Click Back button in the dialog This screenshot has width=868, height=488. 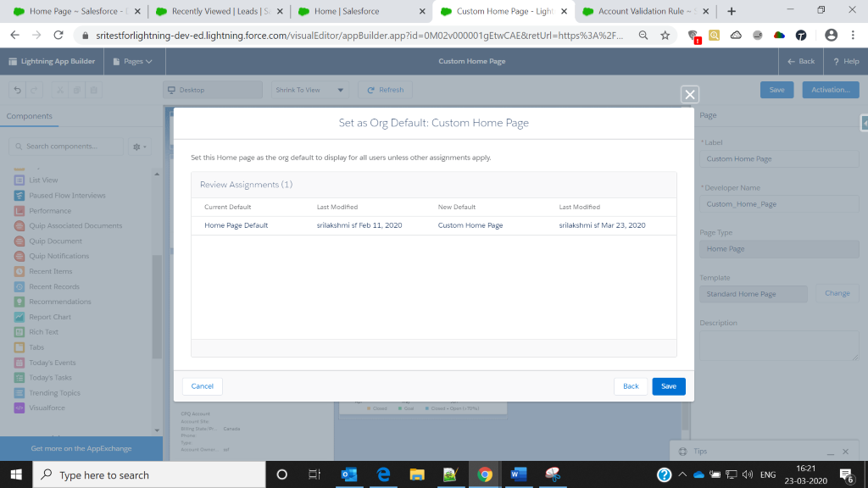pyautogui.click(x=631, y=386)
